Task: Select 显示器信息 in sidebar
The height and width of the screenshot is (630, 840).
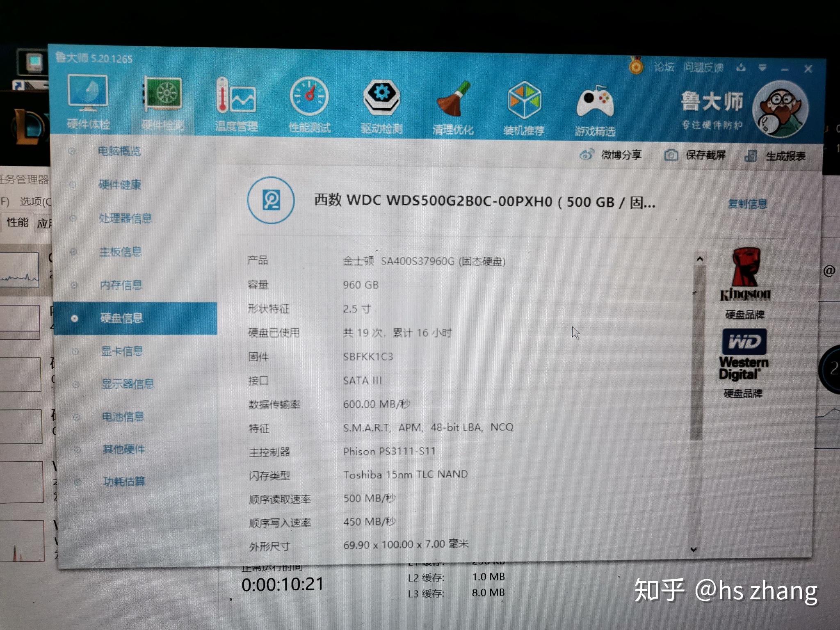Action: point(128,384)
